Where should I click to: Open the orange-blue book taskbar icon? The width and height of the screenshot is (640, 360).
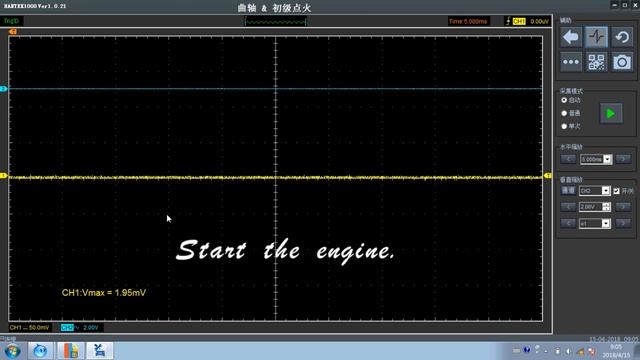[71, 351]
